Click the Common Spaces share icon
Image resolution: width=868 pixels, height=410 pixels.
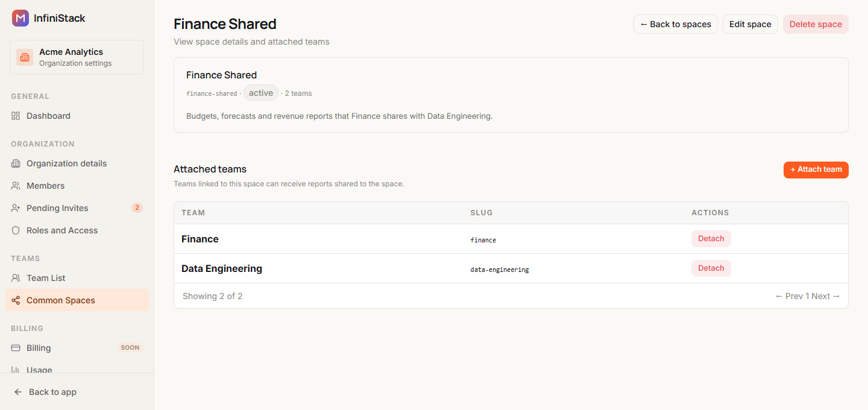[16, 300]
